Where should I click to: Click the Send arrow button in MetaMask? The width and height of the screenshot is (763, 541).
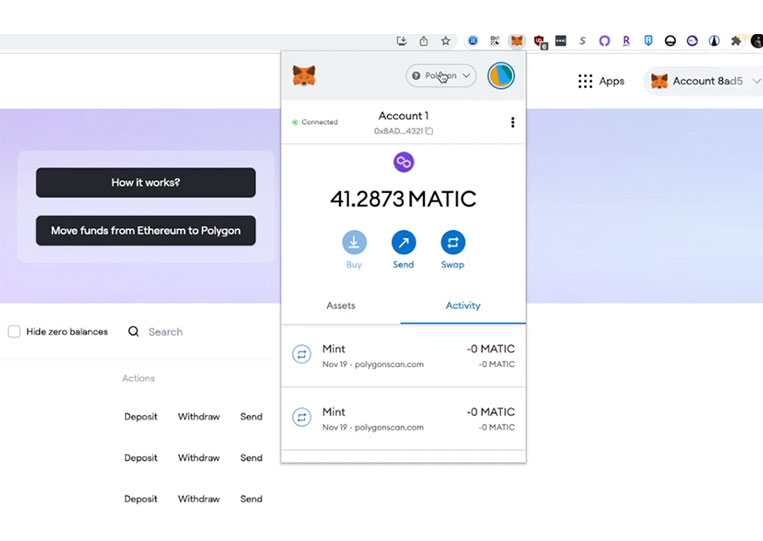coord(403,242)
